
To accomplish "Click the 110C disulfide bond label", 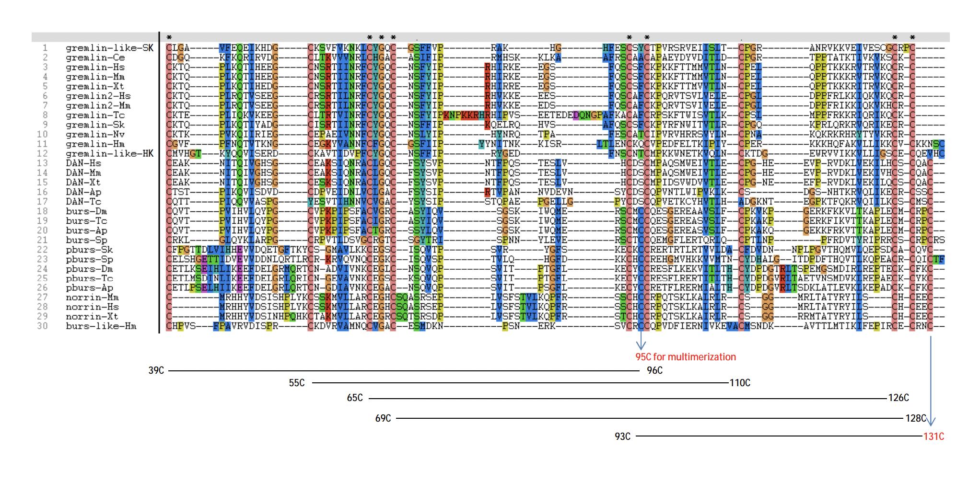I will tap(740, 383).
